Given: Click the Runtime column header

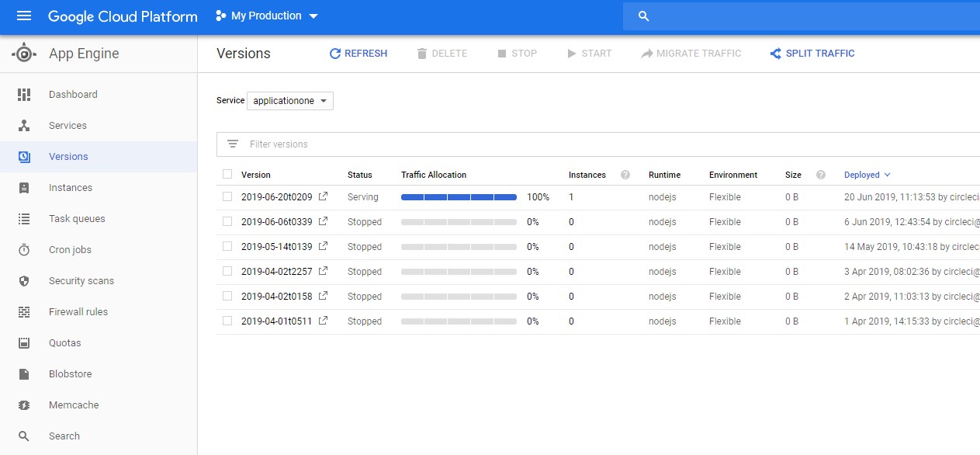Looking at the screenshot, I should tap(664, 175).
